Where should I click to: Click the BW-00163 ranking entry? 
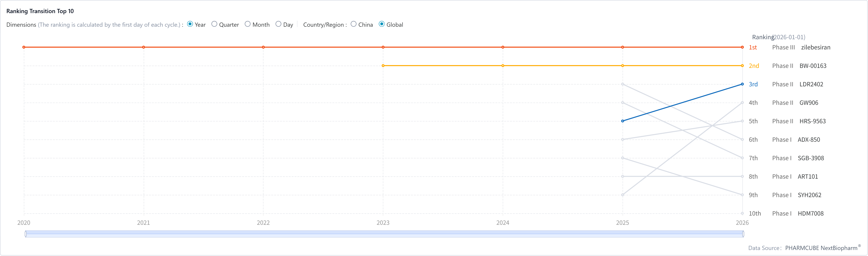pyautogui.click(x=813, y=66)
